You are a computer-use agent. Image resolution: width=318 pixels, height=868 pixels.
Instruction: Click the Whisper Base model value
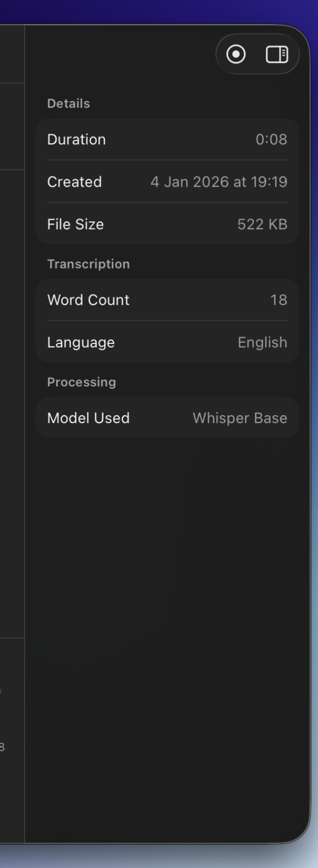click(240, 418)
